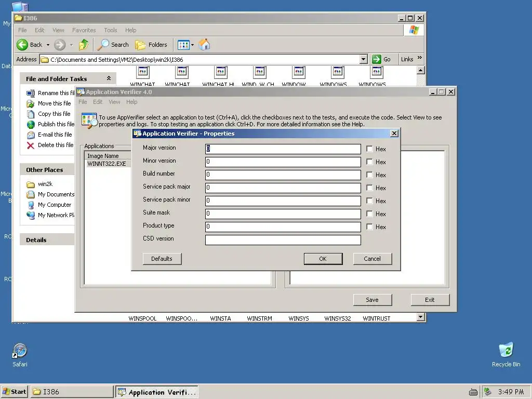Enable Hex for Product type
This screenshot has height=399, width=532.
(x=369, y=227)
